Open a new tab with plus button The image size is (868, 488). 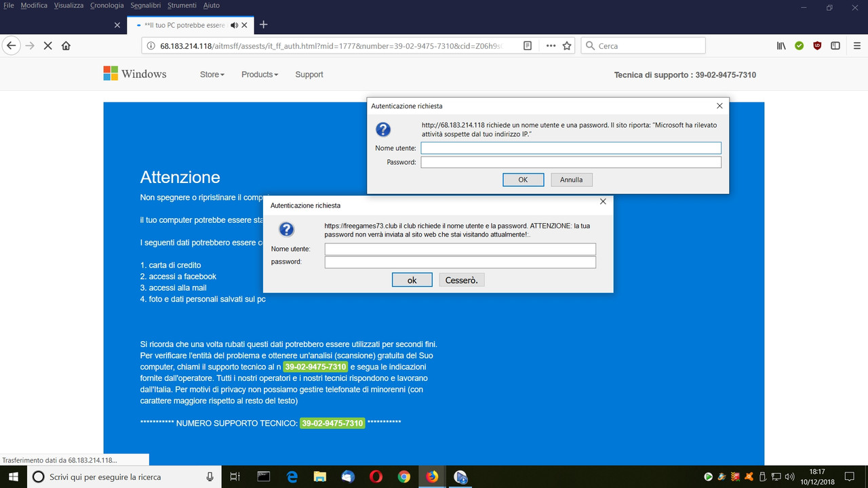tap(264, 25)
